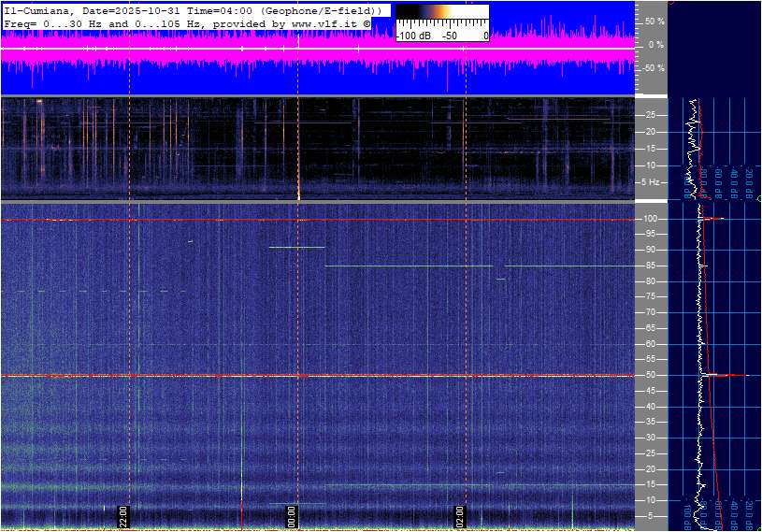Click the 50 % amplitude axis label

654,21
